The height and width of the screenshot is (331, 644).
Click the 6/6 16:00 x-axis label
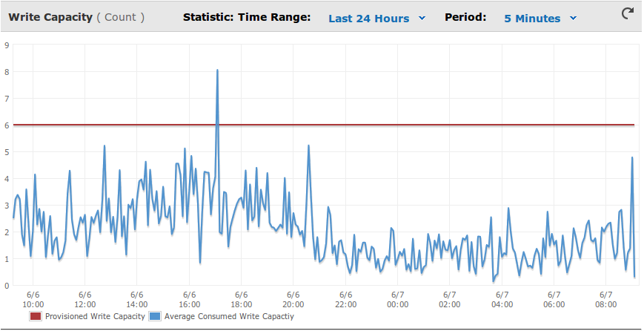point(189,300)
